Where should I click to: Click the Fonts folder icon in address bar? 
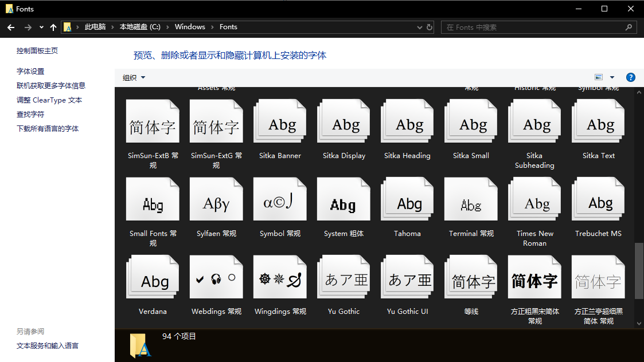point(67,27)
